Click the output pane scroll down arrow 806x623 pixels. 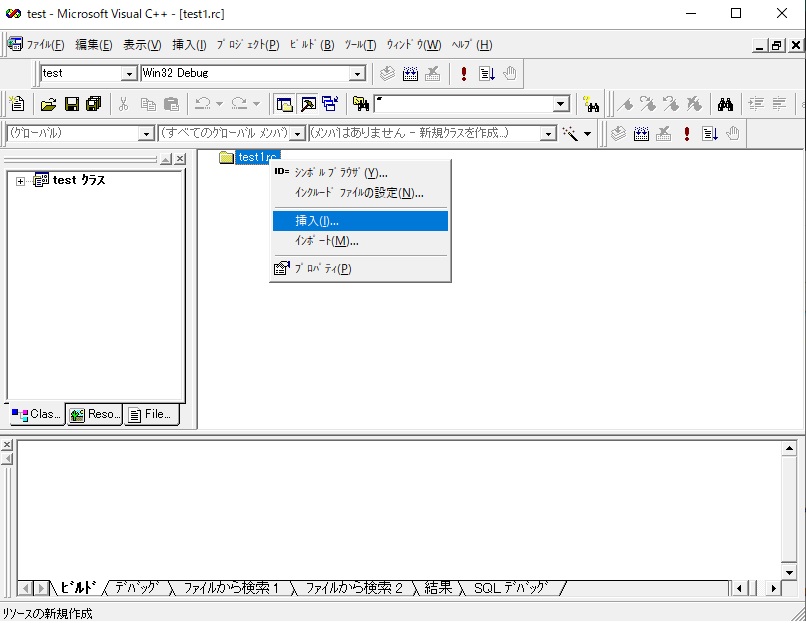pyautogui.click(x=789, y=572)
